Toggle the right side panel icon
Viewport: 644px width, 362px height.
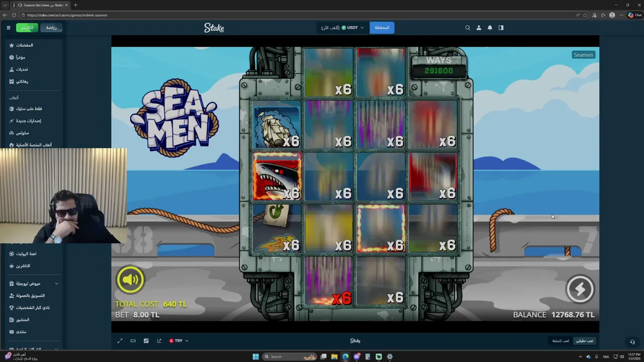point(501,28)
